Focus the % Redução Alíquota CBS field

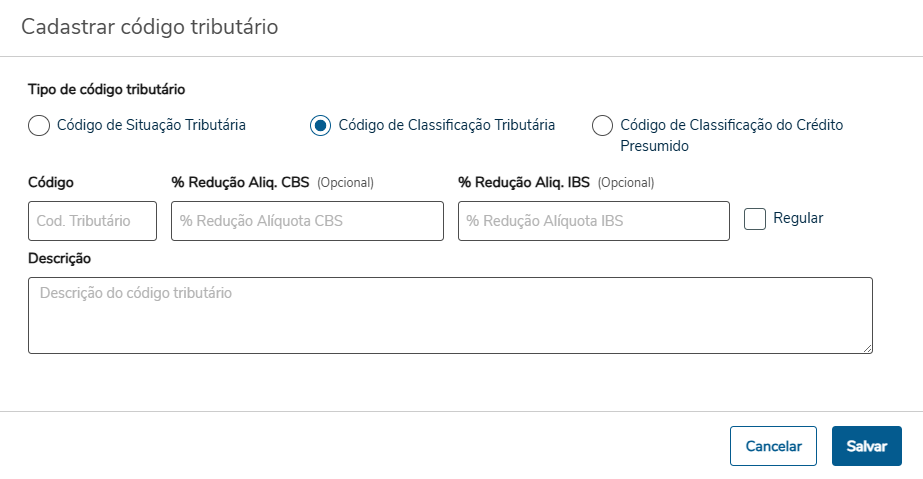click(x=307, y=221)
